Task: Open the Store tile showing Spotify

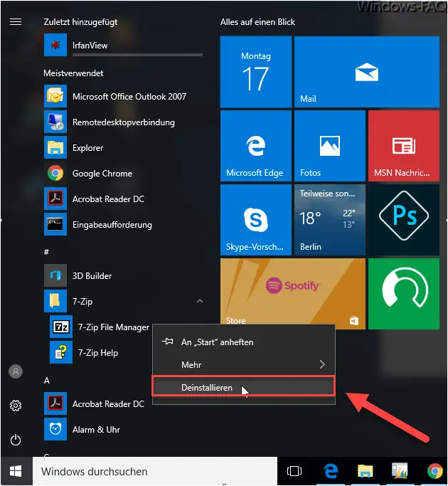Action: [293, 292]
